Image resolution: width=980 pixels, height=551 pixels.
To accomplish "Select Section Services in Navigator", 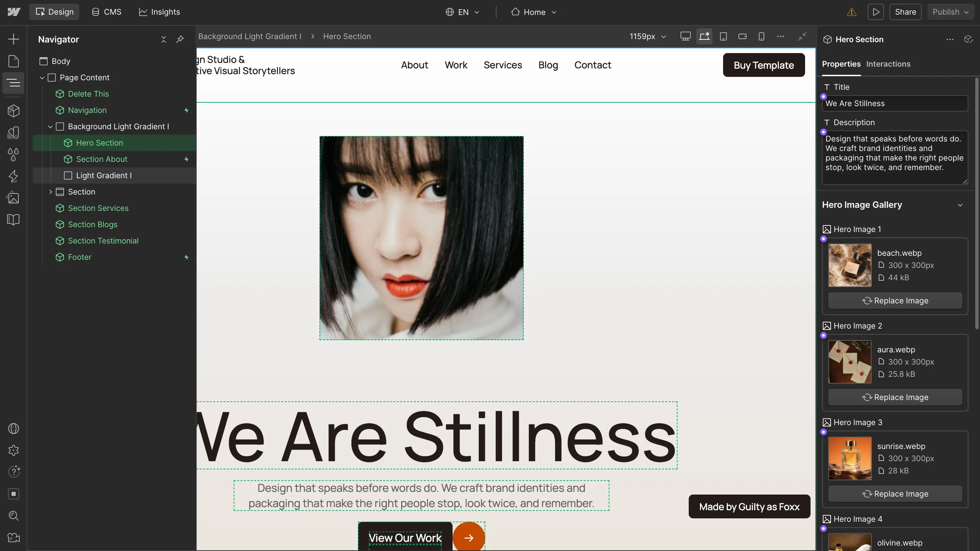I will tap(114, 208).
